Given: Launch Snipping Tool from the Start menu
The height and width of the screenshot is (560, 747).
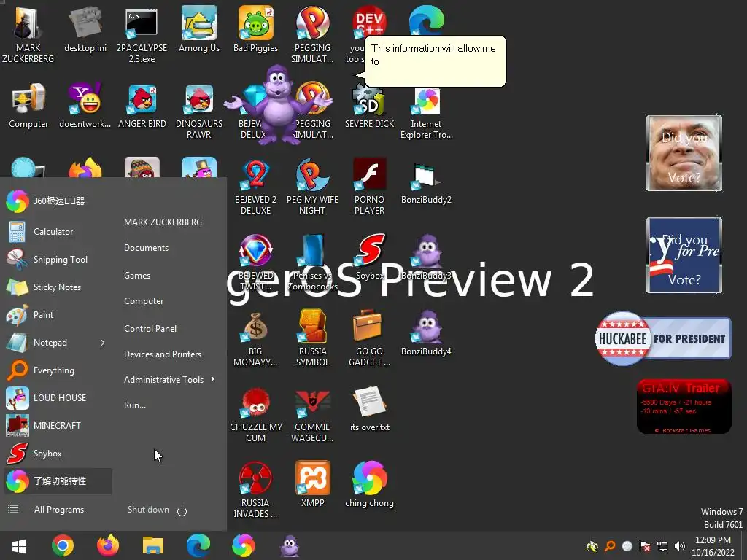Looking at the screenshot, I should pos(58,260).
